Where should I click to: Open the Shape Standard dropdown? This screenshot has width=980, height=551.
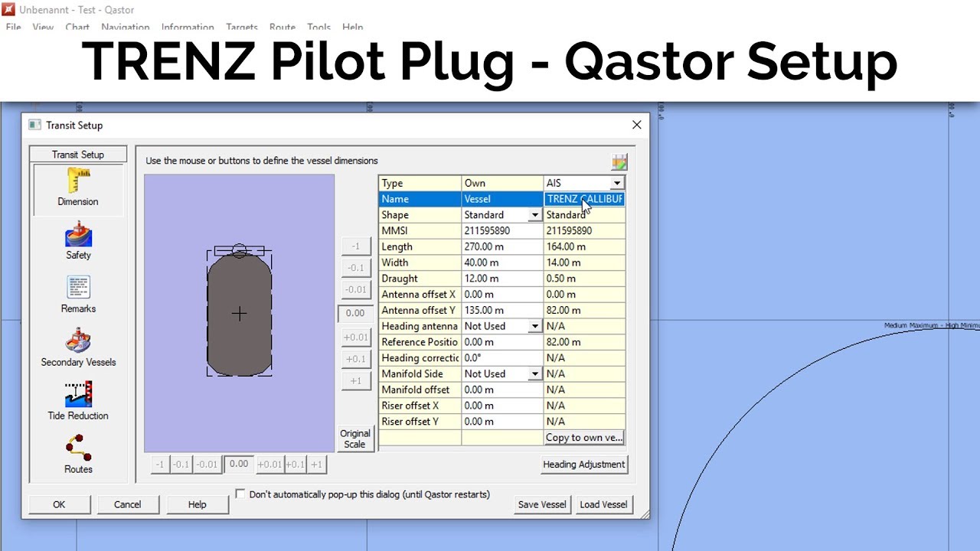(535, 215)
